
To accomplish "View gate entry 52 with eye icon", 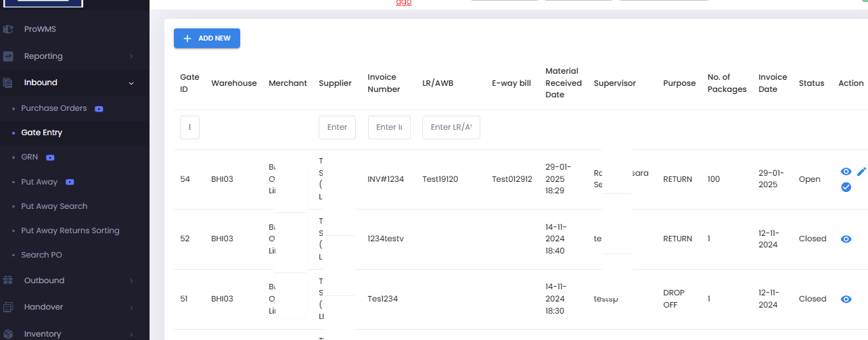I will click(846, 239).
